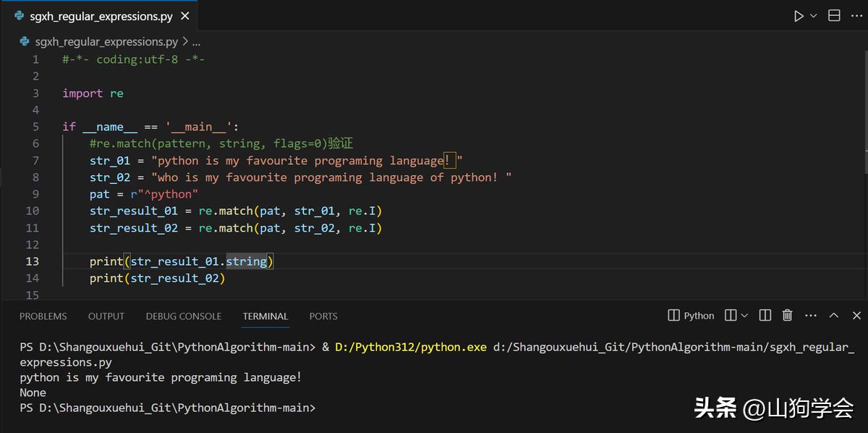Click line number 7 in the gutter
Screen dimensions: 868x433
[35, 161]
